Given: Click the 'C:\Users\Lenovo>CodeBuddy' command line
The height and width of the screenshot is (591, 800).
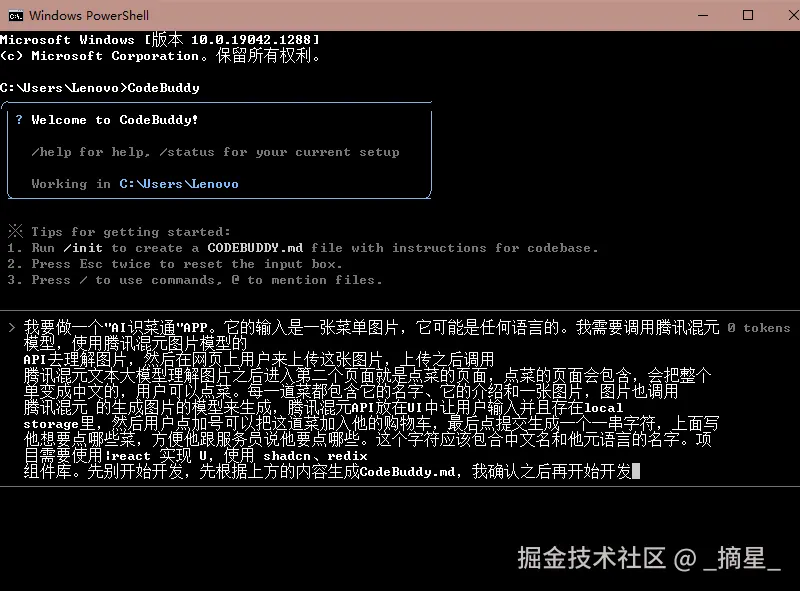Looking at the screenshot, I should click(x=99, y=88).
